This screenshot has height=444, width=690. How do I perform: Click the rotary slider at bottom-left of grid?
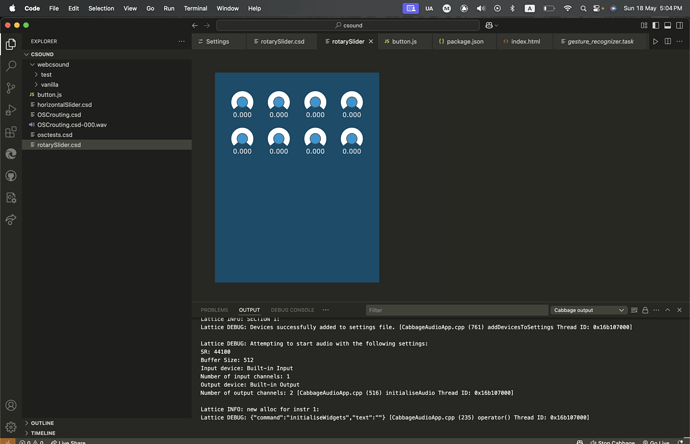pyautogui.click(x=242, y=138)
